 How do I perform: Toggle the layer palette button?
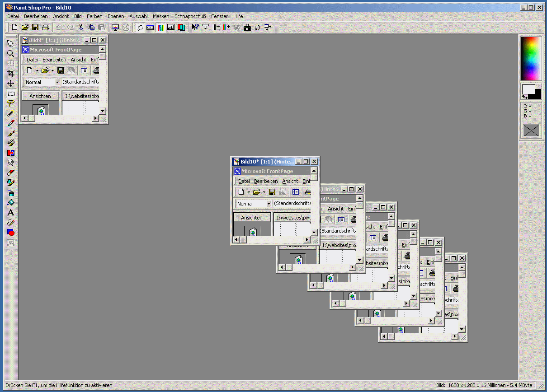coord(181,27)
